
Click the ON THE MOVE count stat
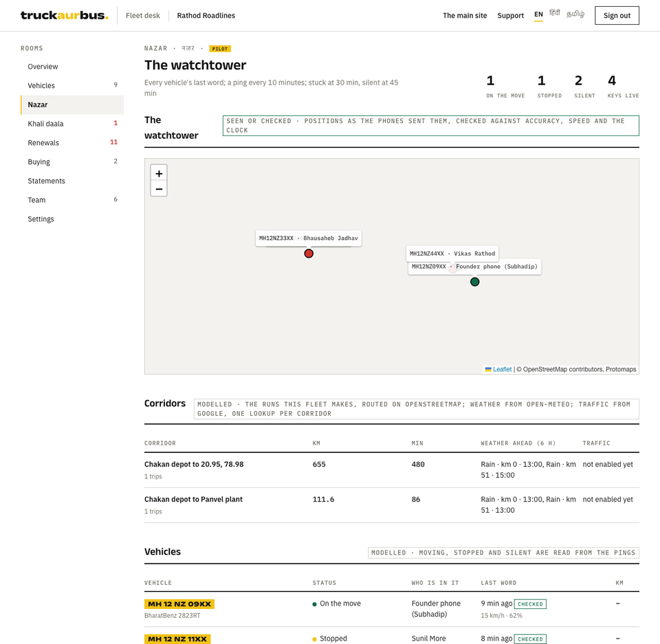coord(505,87)
